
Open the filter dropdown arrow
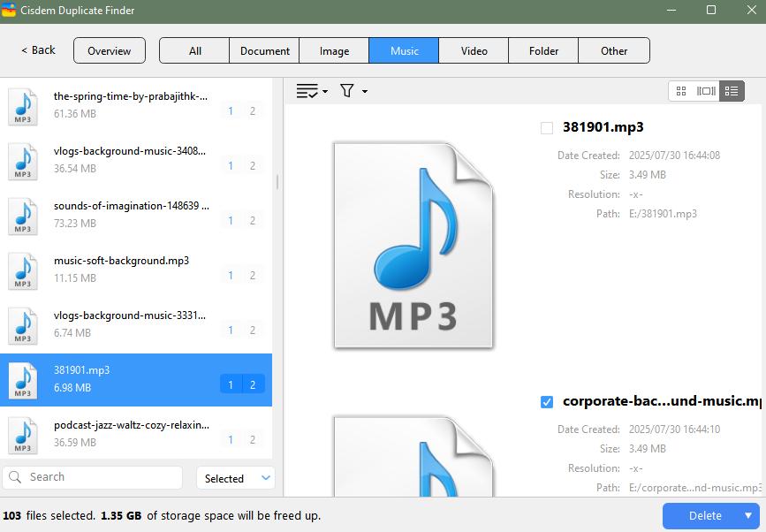(364, 91)
